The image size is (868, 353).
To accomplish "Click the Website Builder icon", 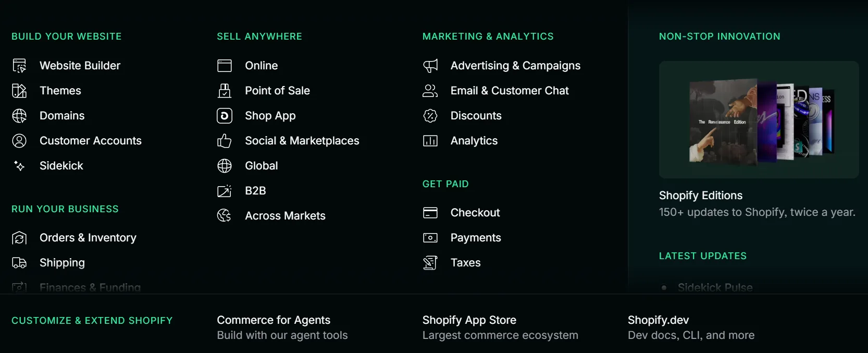I will [x=19, y=66].
